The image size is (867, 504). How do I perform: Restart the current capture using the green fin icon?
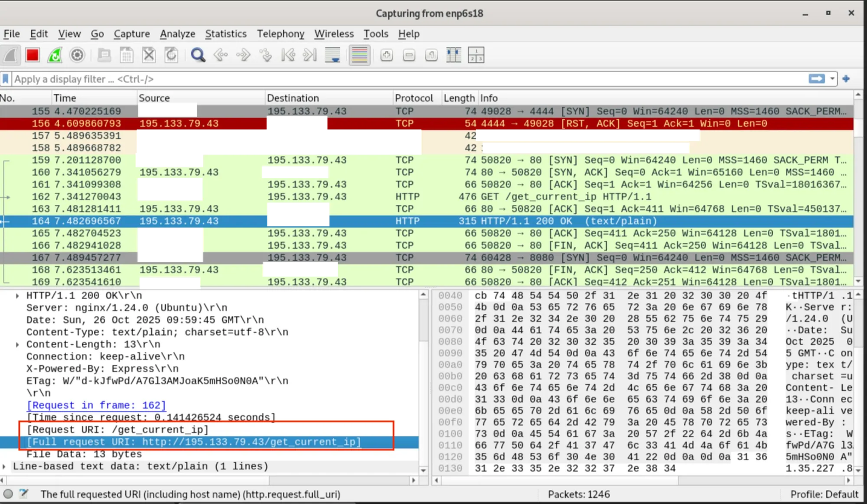55,55
